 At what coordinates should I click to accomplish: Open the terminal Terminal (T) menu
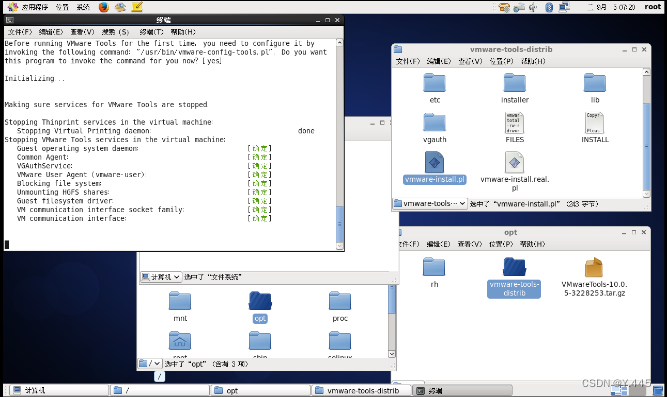(x=151, y=32)
